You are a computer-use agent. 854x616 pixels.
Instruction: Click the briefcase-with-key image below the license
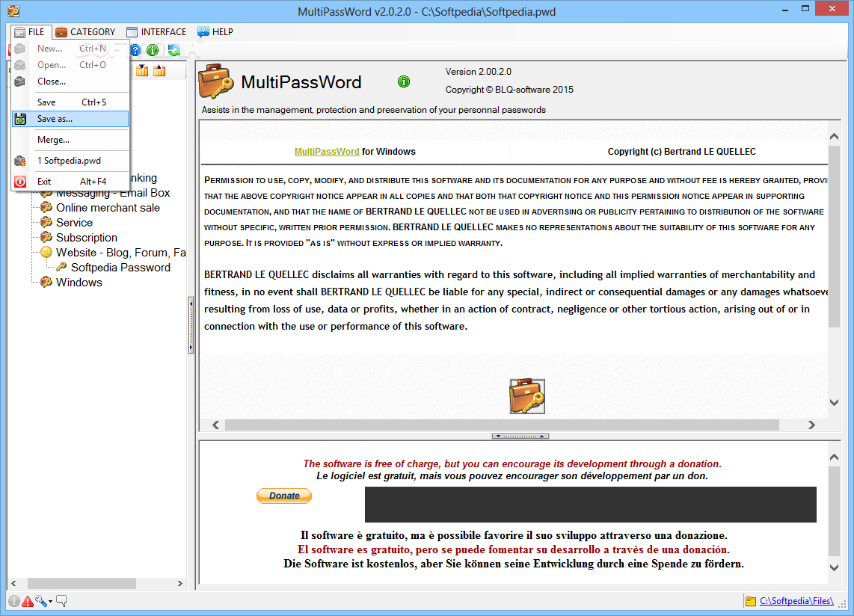click(x=527, y=396)
